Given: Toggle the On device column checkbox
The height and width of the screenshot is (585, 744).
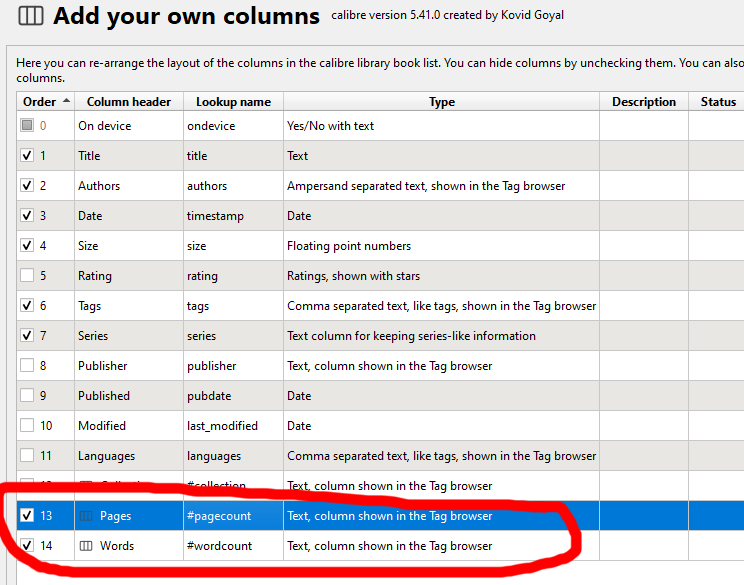Looking at the screenshot, I should (27, 125).
